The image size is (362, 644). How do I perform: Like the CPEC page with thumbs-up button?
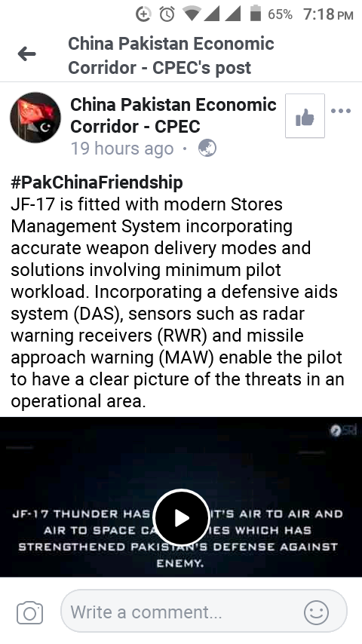pyautogui.click(x=305, y=116)
